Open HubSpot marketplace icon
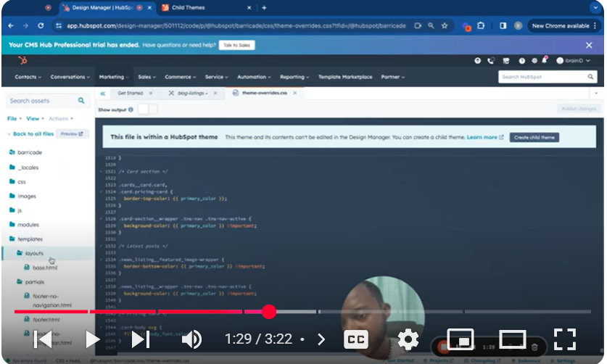The image size is (607, 364). 505,60
